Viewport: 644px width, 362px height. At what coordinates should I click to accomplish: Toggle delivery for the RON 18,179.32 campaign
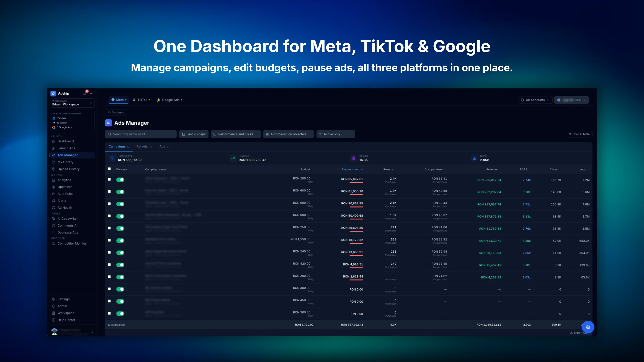(x=120, y=241)
